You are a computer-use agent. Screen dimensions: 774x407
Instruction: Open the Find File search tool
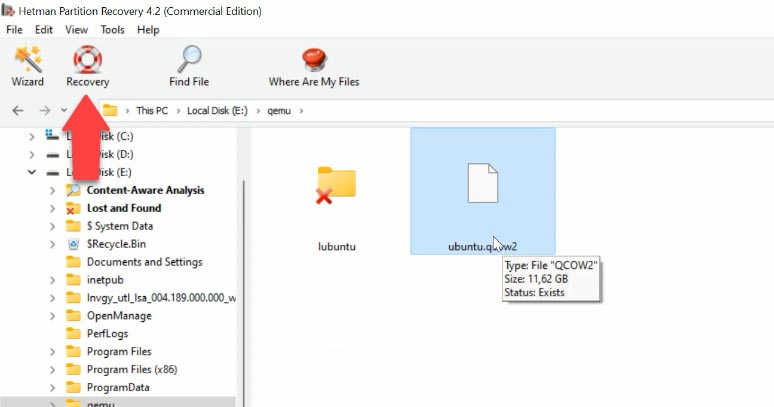pyautogui.click(x=189, y=67)
